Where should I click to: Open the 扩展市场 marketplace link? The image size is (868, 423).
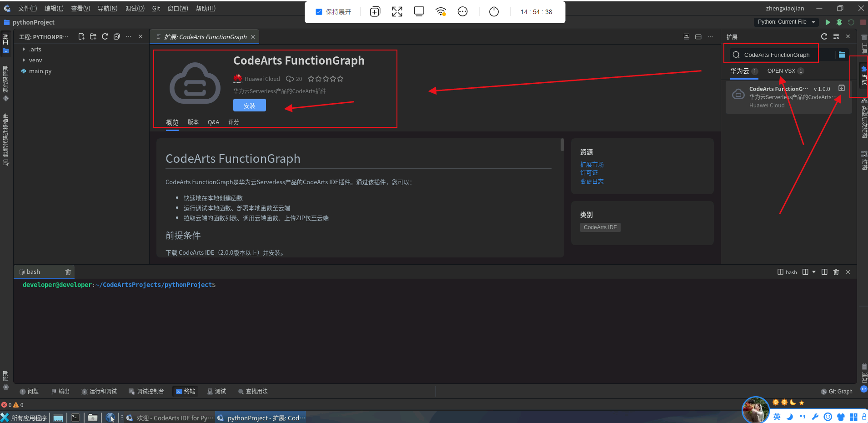[x=592, y=165]
